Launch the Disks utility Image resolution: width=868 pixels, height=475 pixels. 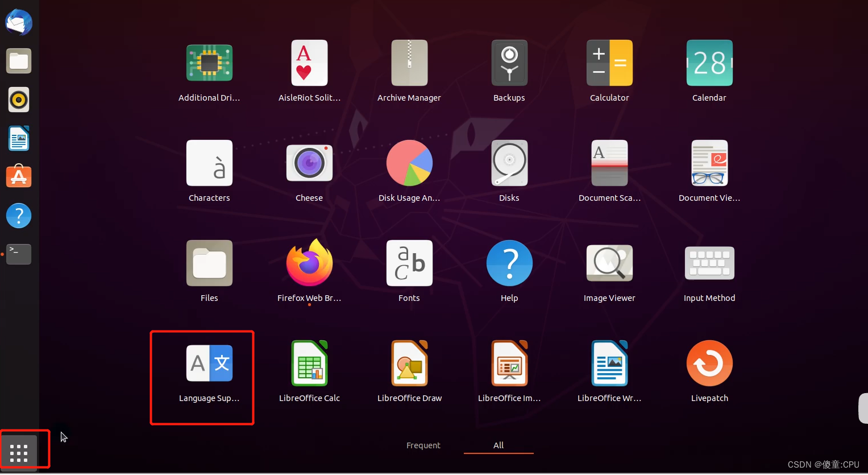tap(509, 163)
